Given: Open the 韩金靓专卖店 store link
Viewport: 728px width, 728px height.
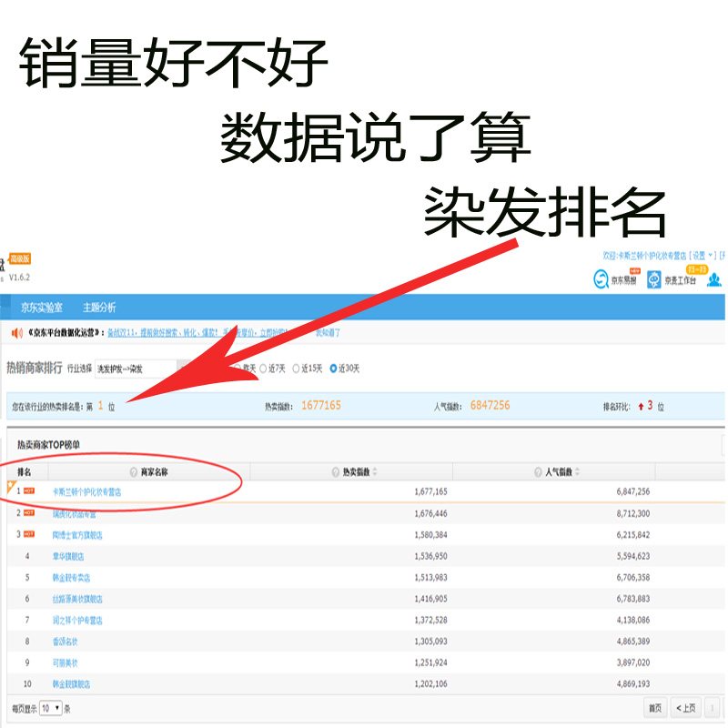Looking at the screenshot, I should [x=72, y=578].
